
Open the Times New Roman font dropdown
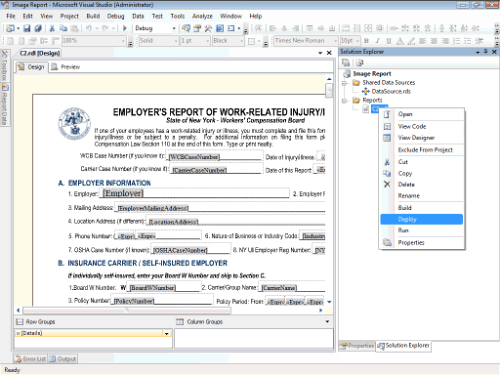point(335,41)
